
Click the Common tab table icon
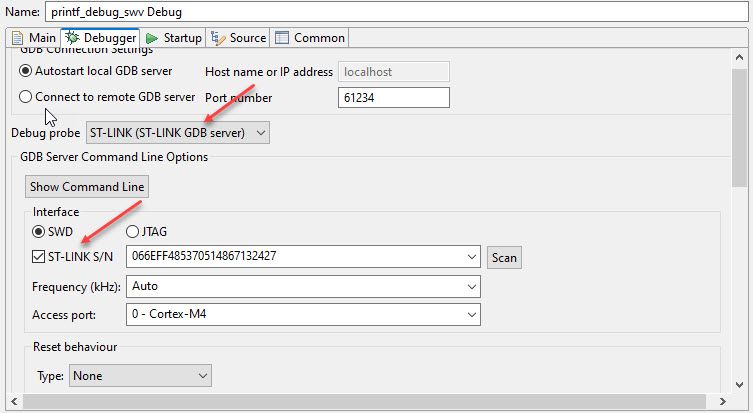(282, 37)
